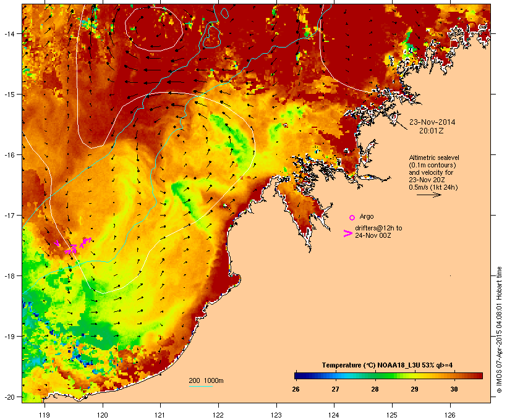Click the drifters@12h to legend text

[378, 228]
